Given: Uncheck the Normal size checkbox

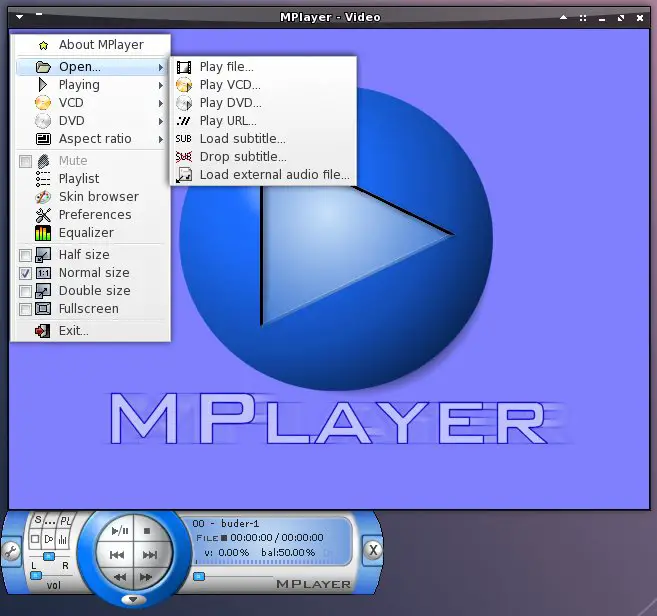Looking at the screenshot, I should (26, 273).
